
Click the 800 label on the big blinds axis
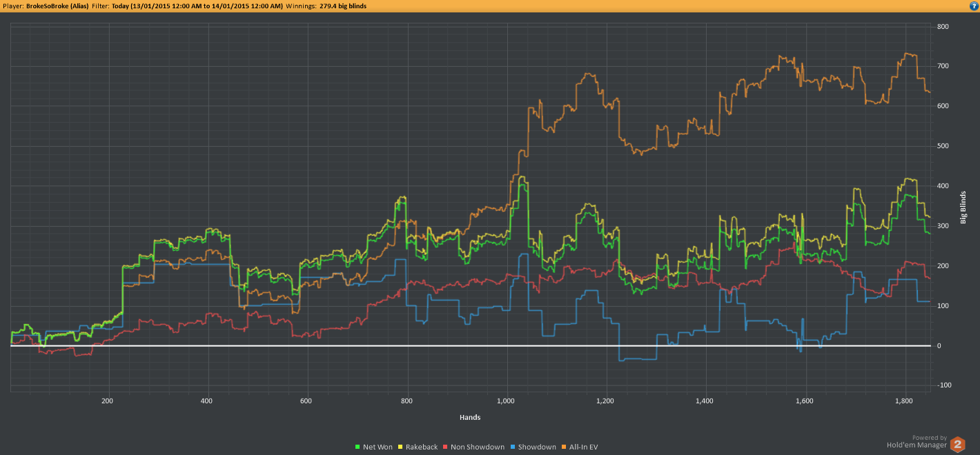943,27
